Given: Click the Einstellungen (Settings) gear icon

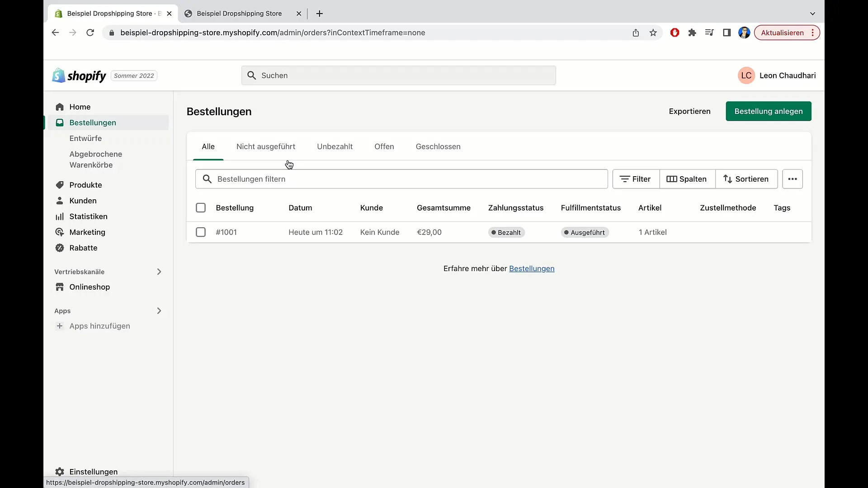Looking at the screenshot, I should click(x=59, y=471).
